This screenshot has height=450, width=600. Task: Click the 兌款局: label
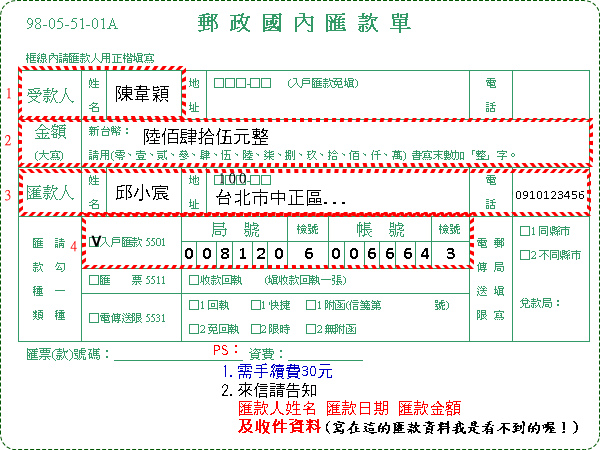[540, 303]
